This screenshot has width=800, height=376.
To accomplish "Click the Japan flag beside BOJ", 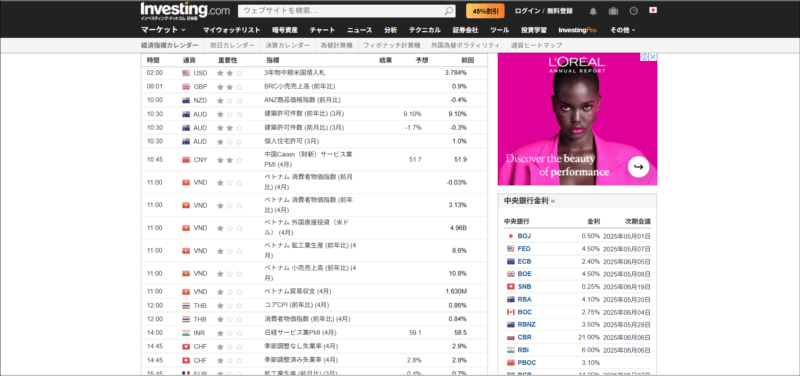I will point(510,236).
